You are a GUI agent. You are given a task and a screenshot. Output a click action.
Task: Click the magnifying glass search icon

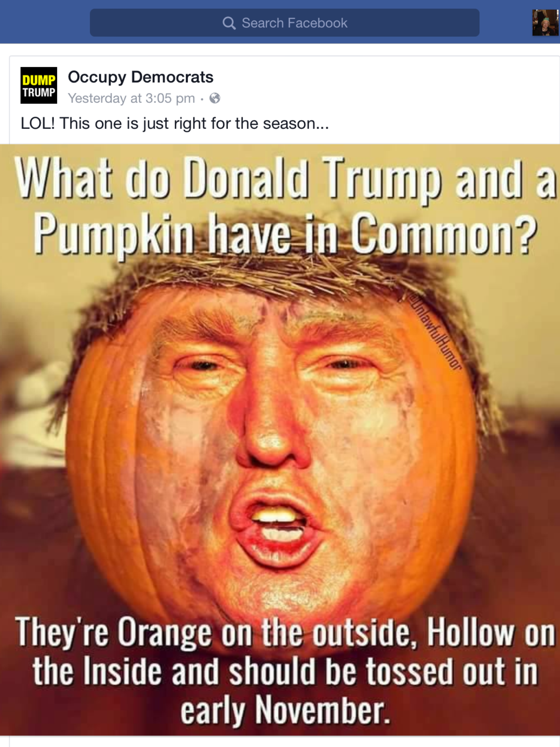(x=229, y=23)
